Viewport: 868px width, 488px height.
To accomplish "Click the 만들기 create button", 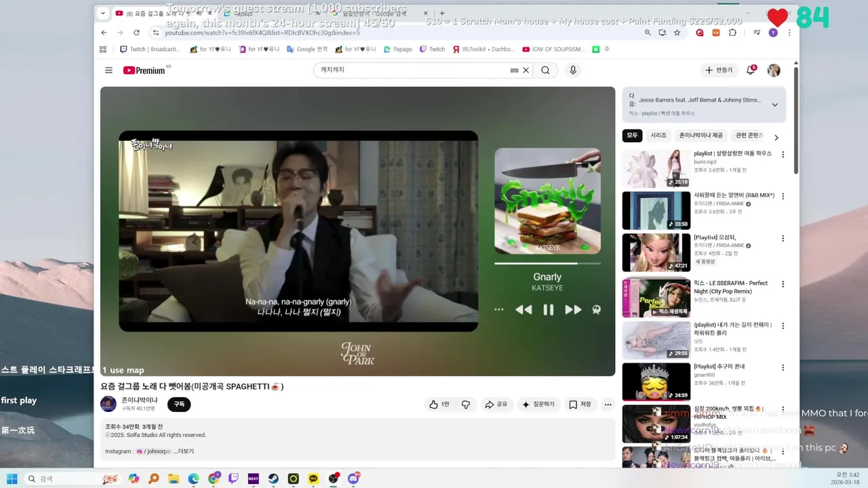I will click(719, 70).
